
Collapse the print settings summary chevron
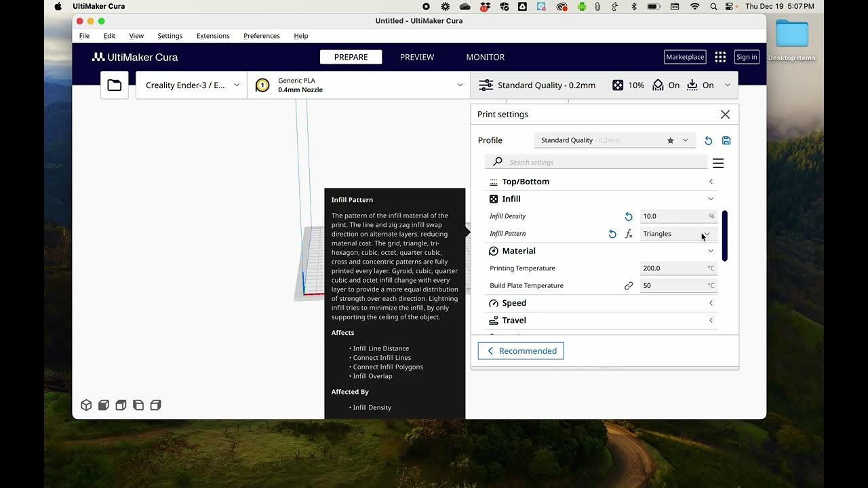728,85
